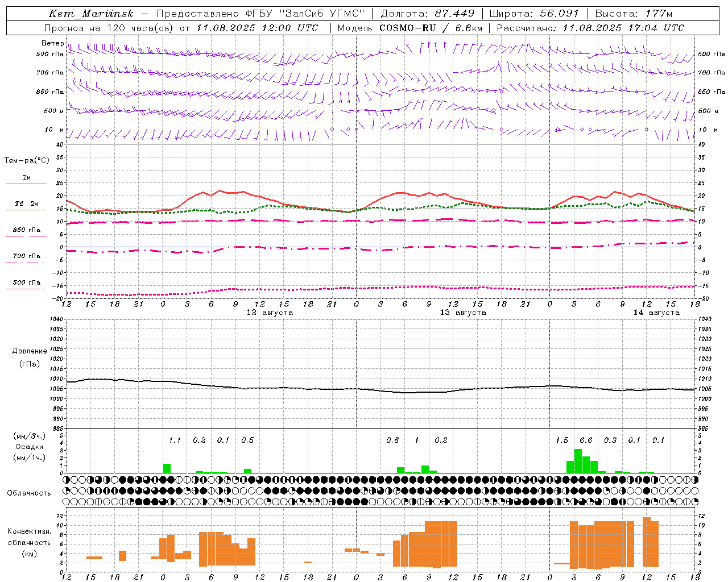Screen dimensions: 728x582
Task: Click the 'Облачность' cloudiness label
Action: [x=29, y=493]
